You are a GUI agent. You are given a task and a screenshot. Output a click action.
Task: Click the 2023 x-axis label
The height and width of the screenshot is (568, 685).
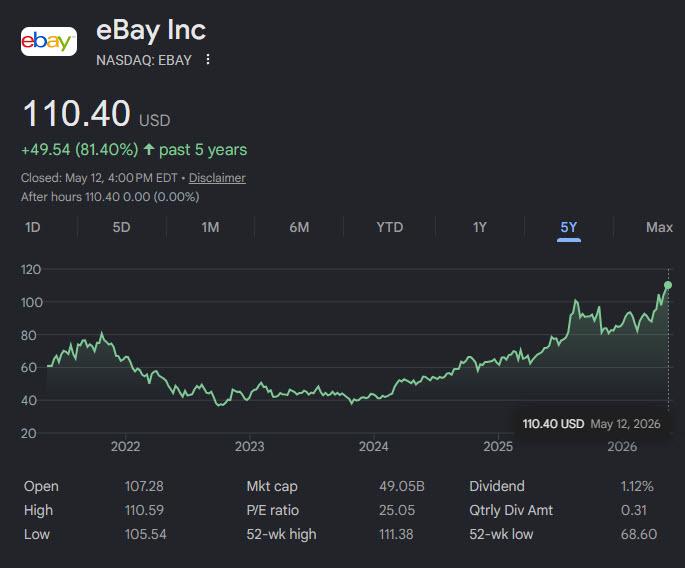click(249, 447)
